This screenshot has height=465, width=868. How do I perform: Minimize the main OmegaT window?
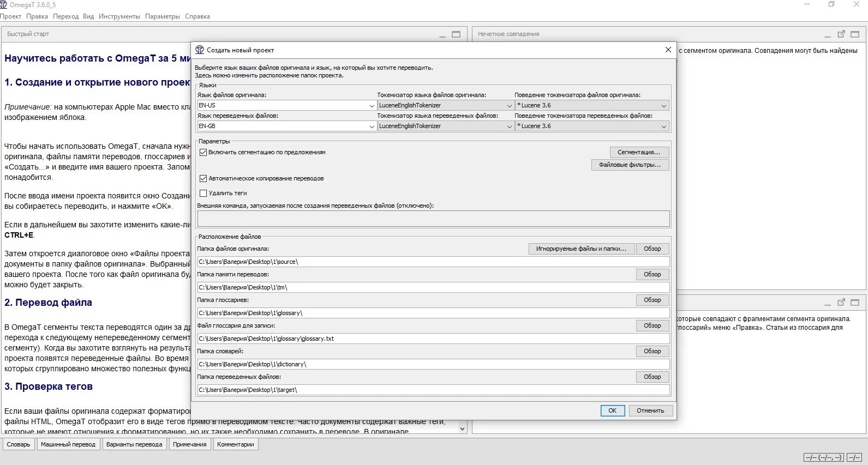click(807, 4)
